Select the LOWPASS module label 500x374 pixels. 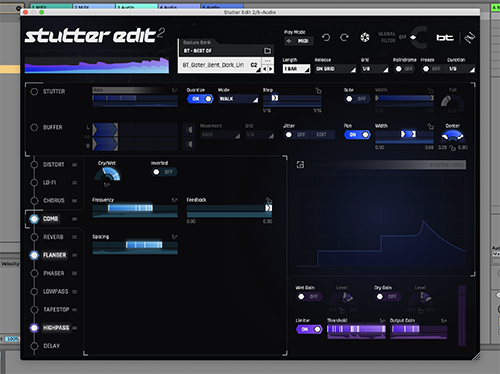[x=55, y=291]
